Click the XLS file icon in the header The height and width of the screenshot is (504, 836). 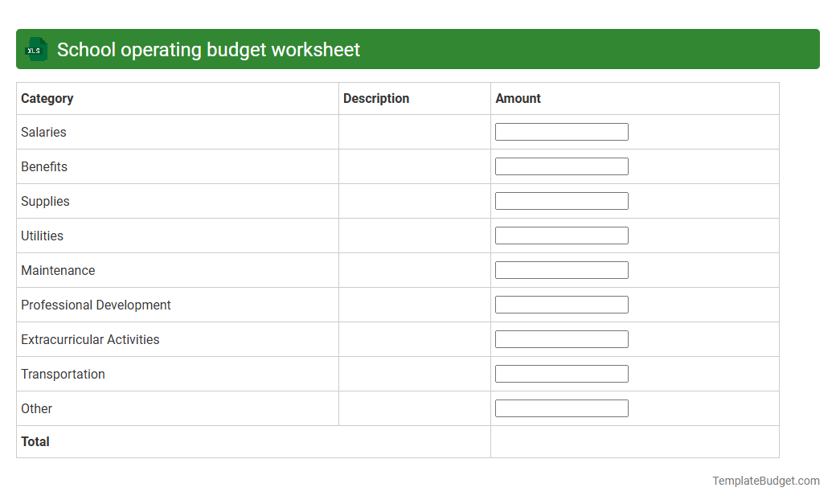point(35,49)
